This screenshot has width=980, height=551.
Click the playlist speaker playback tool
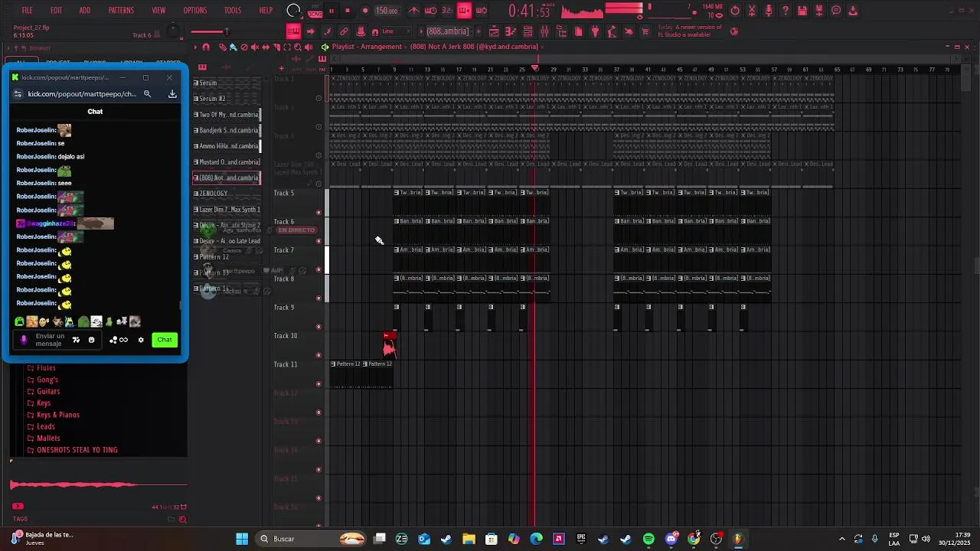(309, 47)
